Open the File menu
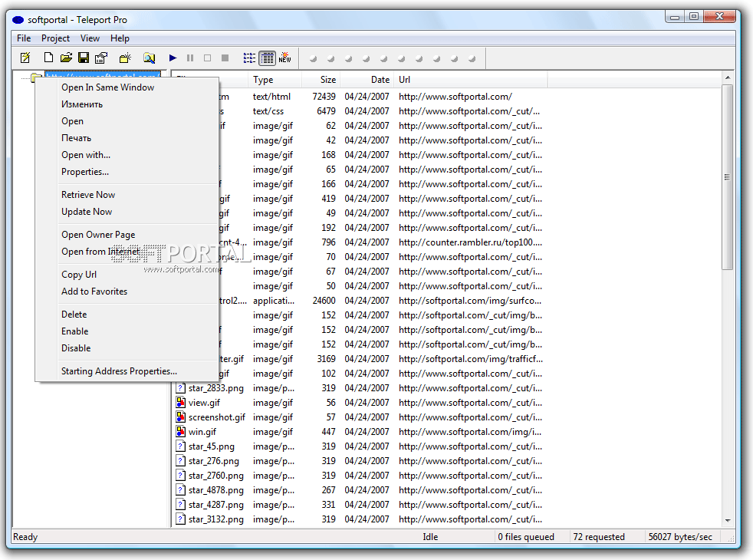 click(24, 38)
